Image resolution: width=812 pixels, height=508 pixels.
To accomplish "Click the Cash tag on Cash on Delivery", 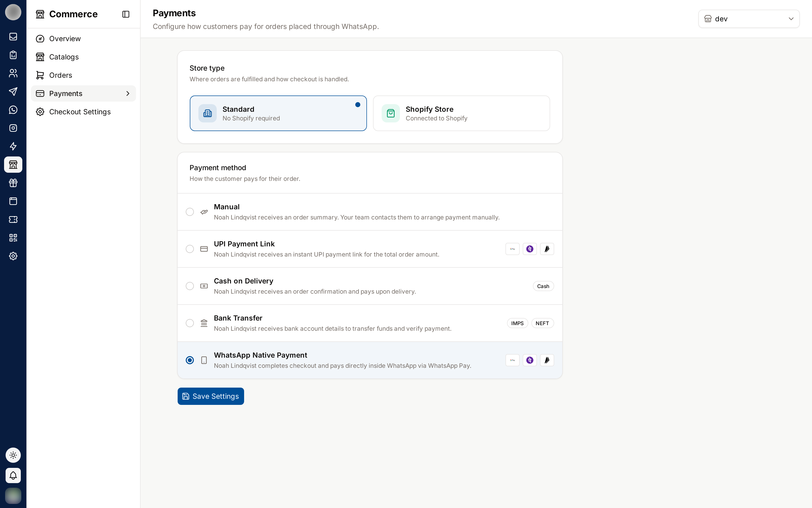I will coord(543,286).
